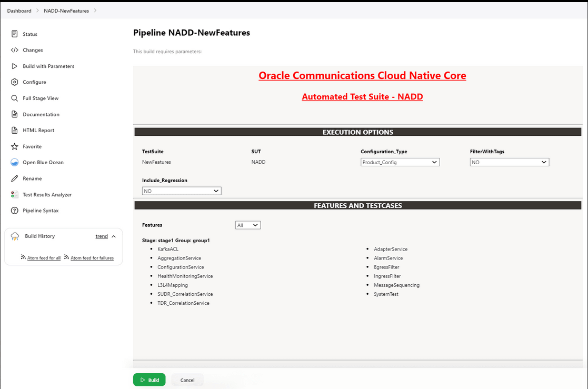Click the SystemTest feature item
Screen dimensions: 588x389
[386, 294]
